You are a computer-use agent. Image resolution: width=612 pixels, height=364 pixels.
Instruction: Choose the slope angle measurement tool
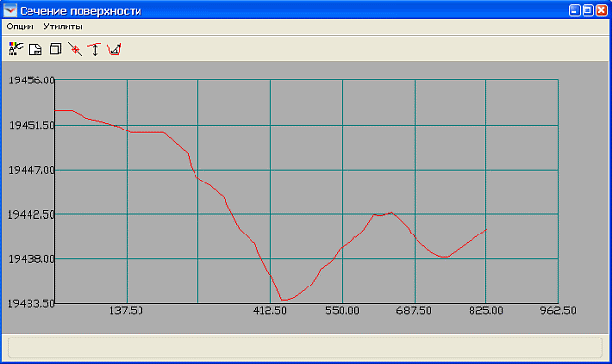click(114, 49)
